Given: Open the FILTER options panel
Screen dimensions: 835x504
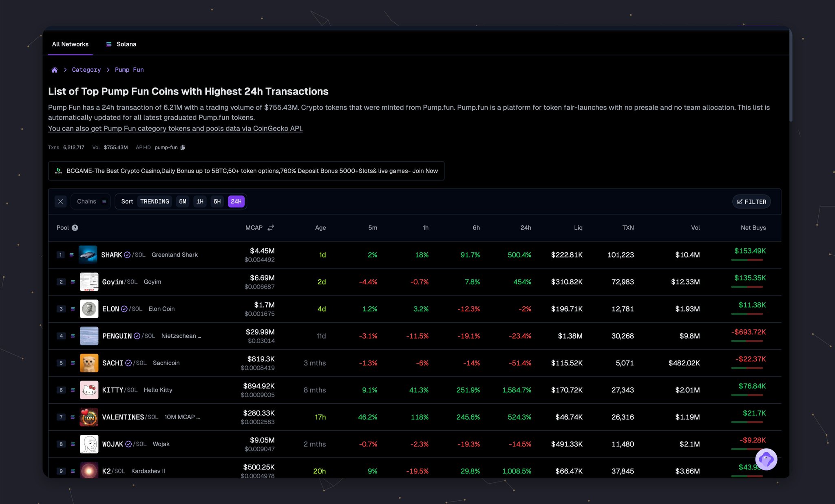Looking at the screenshot, I should pyautogui.click(x=751, y=202).
